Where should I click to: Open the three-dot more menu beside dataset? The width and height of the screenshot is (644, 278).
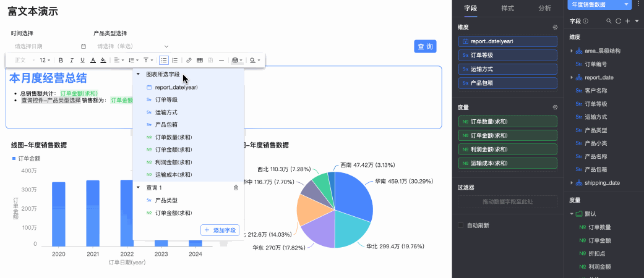click(x=640, y=4)
